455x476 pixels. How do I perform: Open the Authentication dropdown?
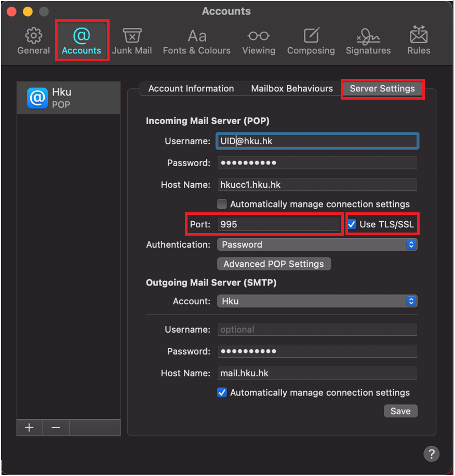tap(317, 244)
